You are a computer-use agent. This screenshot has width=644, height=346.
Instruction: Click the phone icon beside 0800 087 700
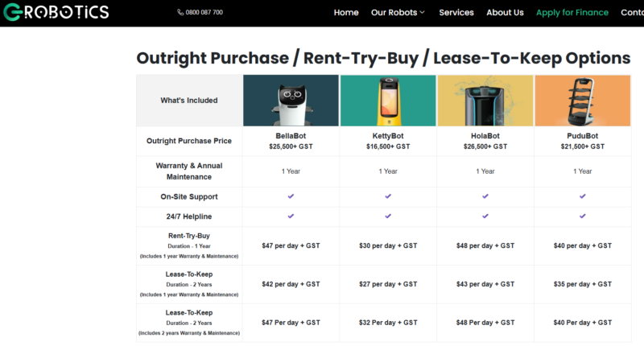(180, 13)
